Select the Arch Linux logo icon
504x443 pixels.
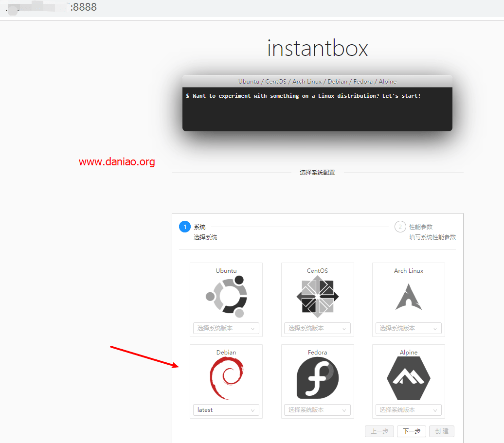pyautogui.click(x=409, y=297)
